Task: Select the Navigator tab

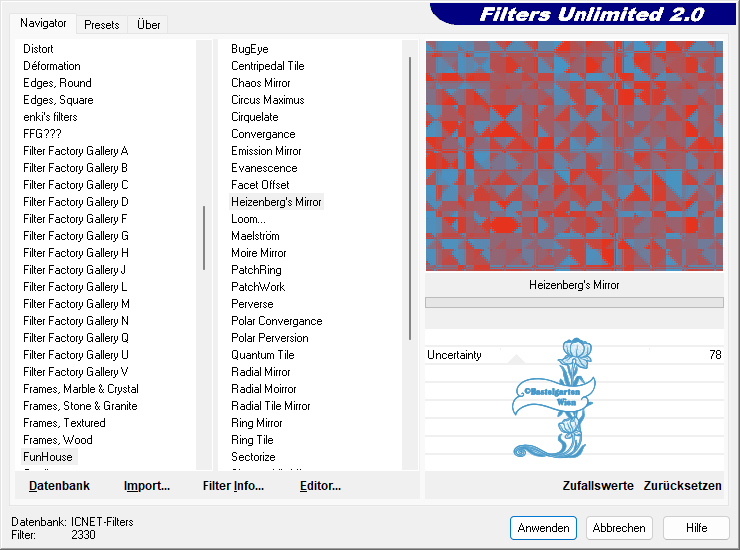Action: point(44,23)
